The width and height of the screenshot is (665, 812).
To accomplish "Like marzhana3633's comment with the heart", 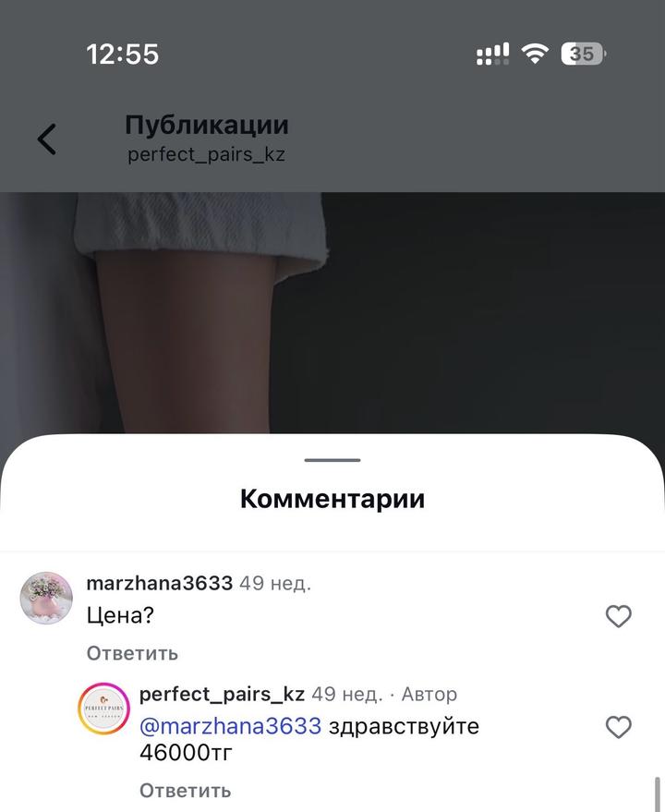I will pos(619,616).
